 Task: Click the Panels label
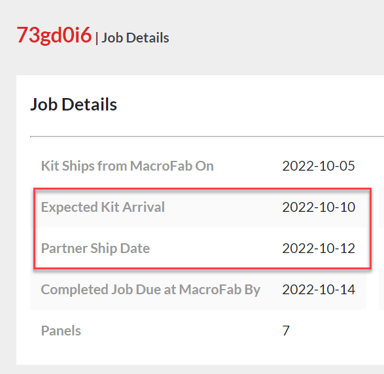(x=61, y=331)
